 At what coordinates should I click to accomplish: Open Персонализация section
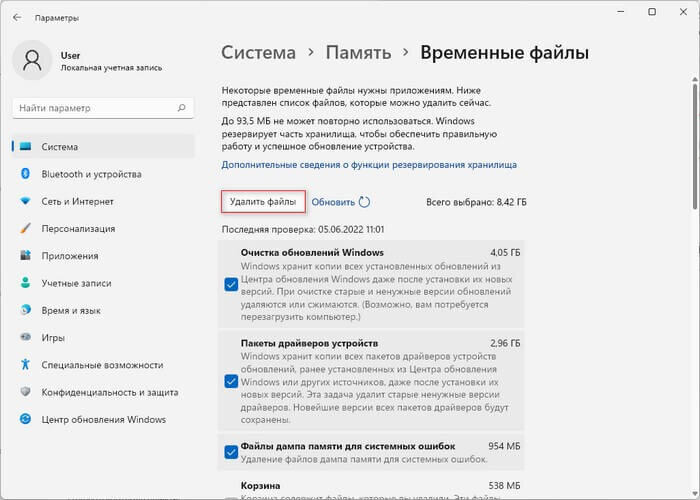[103, 228]
